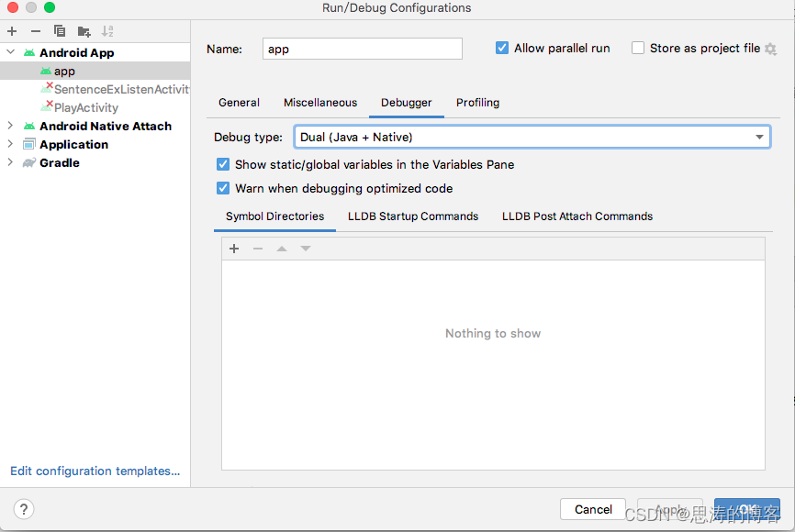Open LLDB Startup Commands tab
This screenshot has width=795, height=532.
click(413, 216)
